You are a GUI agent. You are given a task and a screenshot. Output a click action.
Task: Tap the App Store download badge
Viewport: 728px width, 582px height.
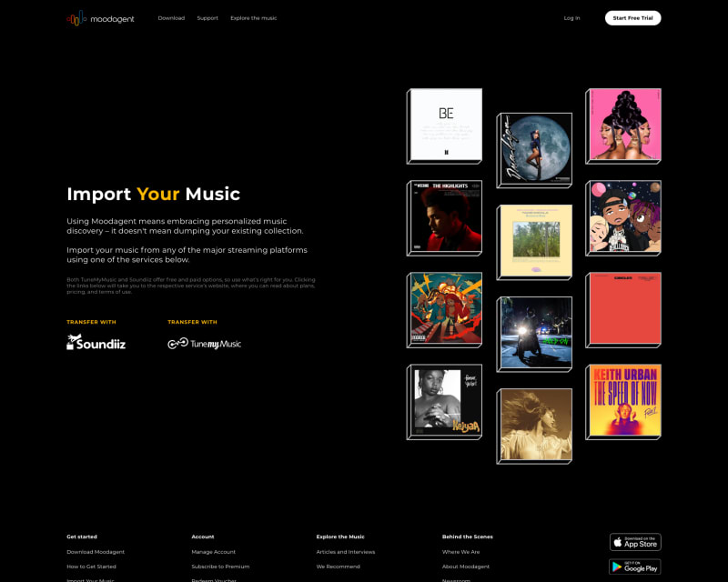[635, 542]
